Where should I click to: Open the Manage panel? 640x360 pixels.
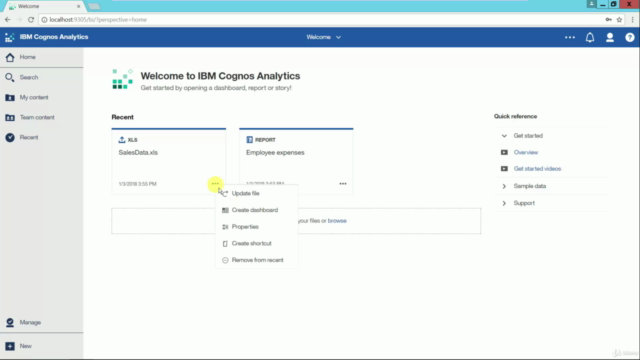pos(41,322)
